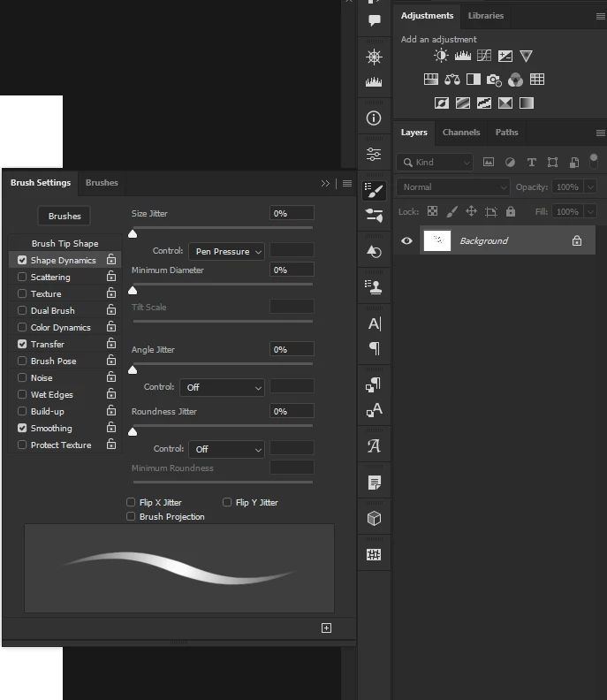Screen dimensions: 607x700
Task: Expand the Opacity slider arrow
Action: (x=590, y=187)
